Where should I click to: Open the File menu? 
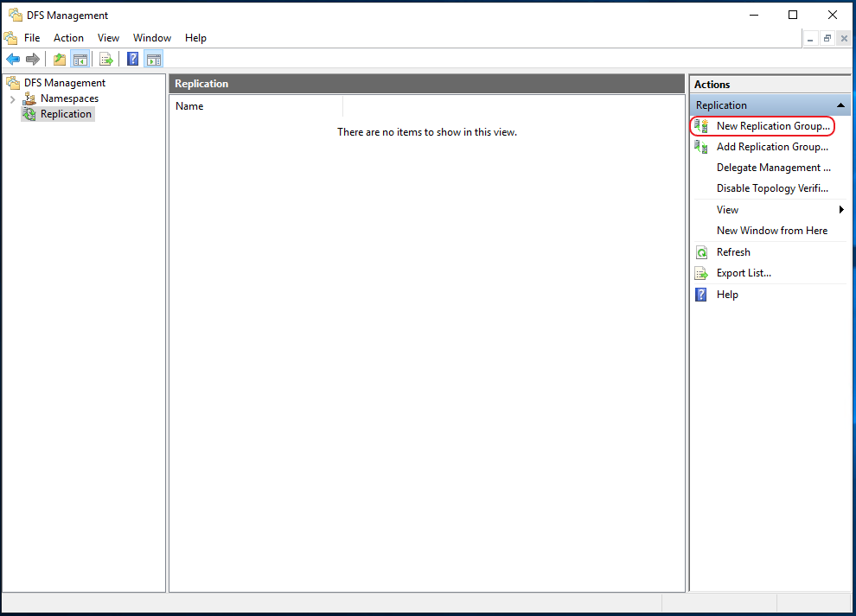pyautogui.click(x=32, y=38)
